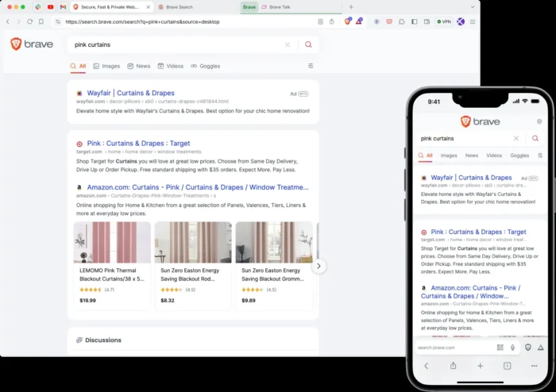Select the News tab on desktop
The image size is (556, 392).
(139, 66)
